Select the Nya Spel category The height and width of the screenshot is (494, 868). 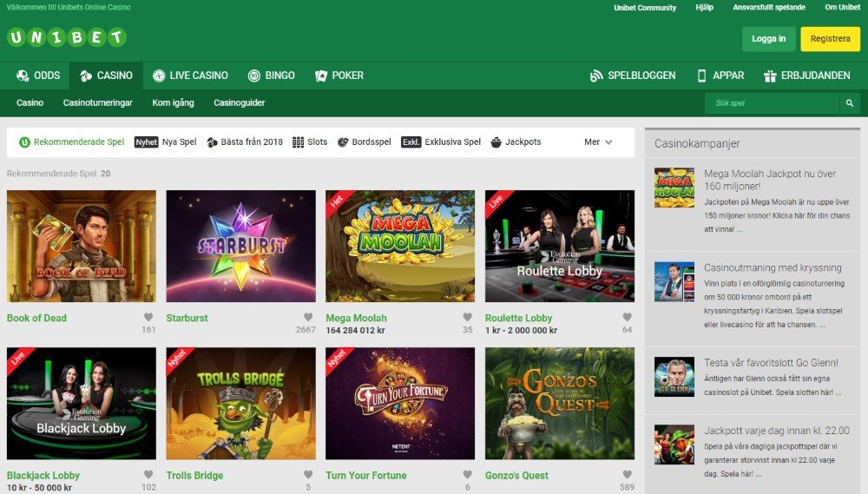[x=166, y=142]
